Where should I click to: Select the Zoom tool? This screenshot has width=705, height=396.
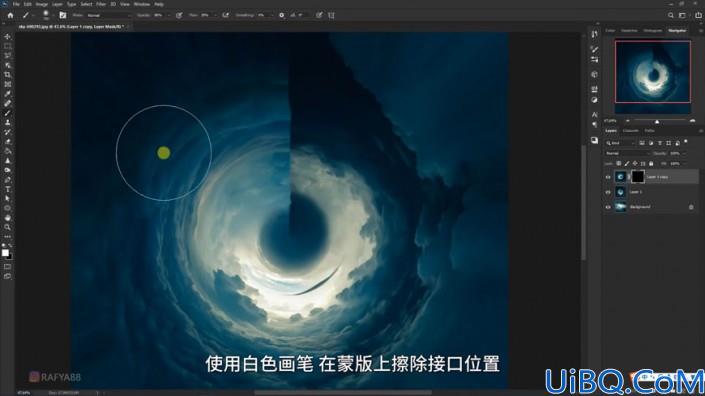point(8,227)
